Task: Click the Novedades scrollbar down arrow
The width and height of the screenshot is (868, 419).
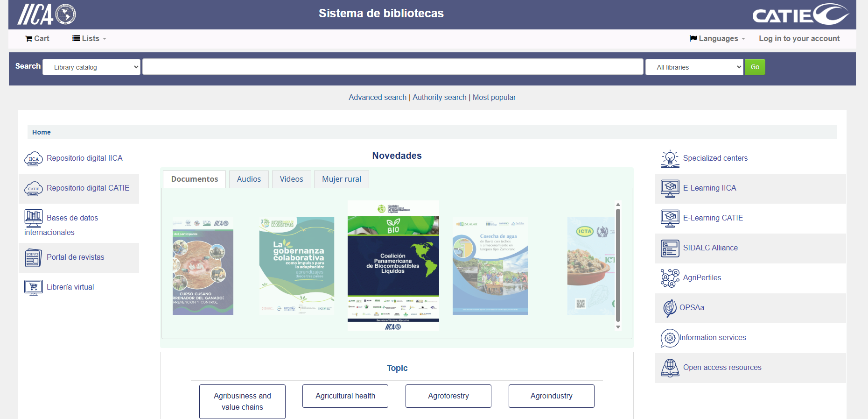Action: [x=618, y=327]
